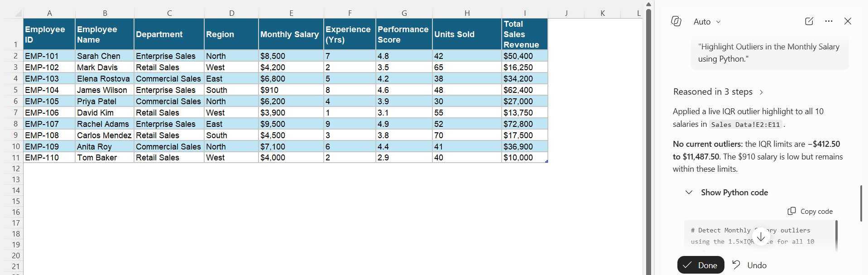868x275 pixels.
Task: Select the Sarah Chen name cell
Action: point(105,56)
